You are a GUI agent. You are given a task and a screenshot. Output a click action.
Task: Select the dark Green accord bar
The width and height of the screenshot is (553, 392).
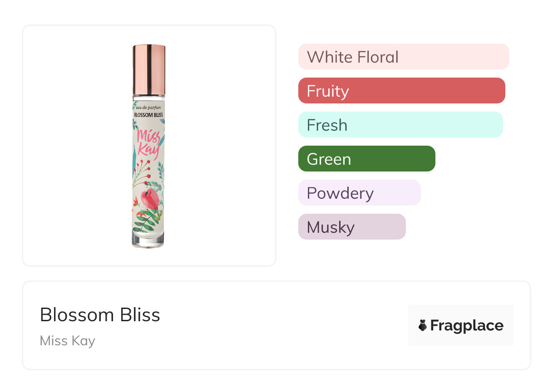(x=366, y=159)
